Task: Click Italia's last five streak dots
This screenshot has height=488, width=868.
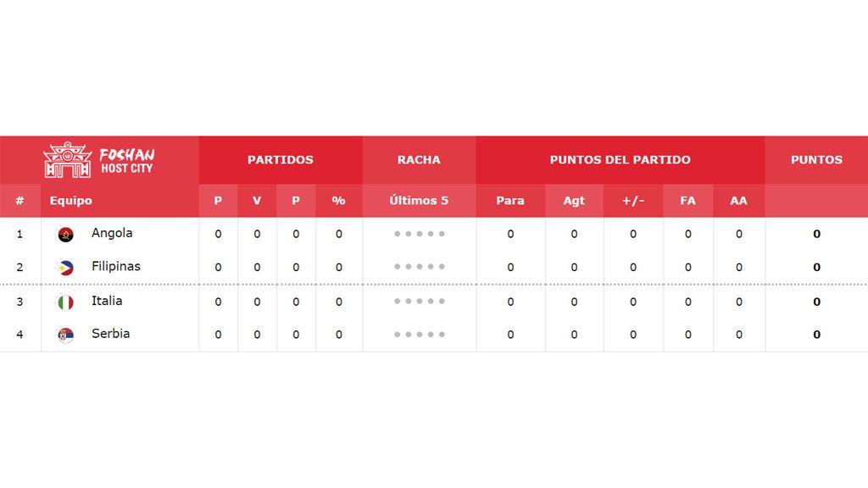Action: [x=419, y=302]
